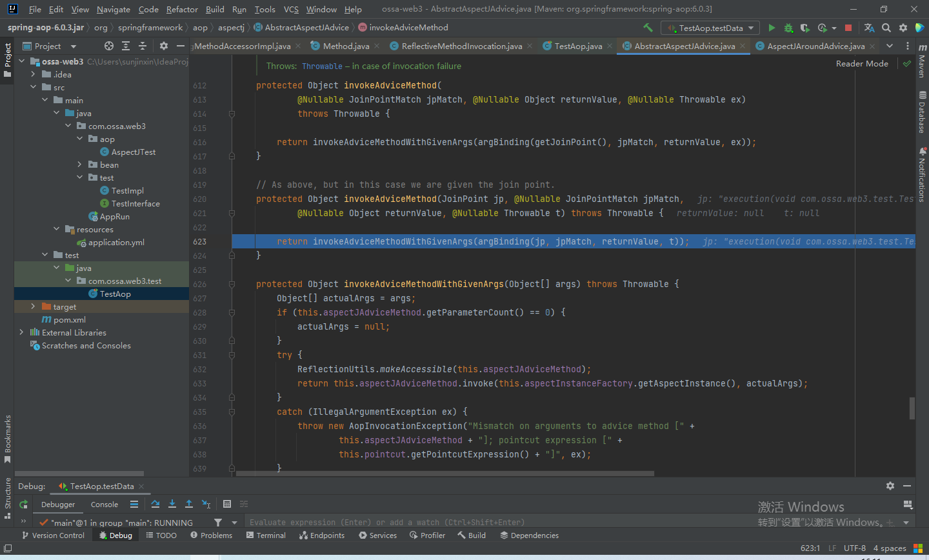This screenshot has width=929, height=560.
Task: Expand all in Project panel toolbar
Action: [x=126, y=46]
